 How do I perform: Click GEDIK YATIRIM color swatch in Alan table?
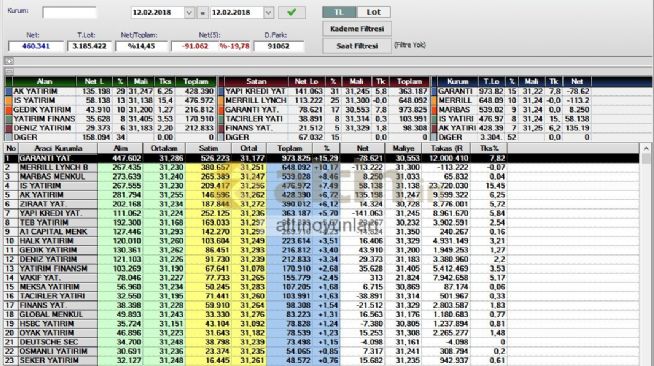(x=8, y=110)
